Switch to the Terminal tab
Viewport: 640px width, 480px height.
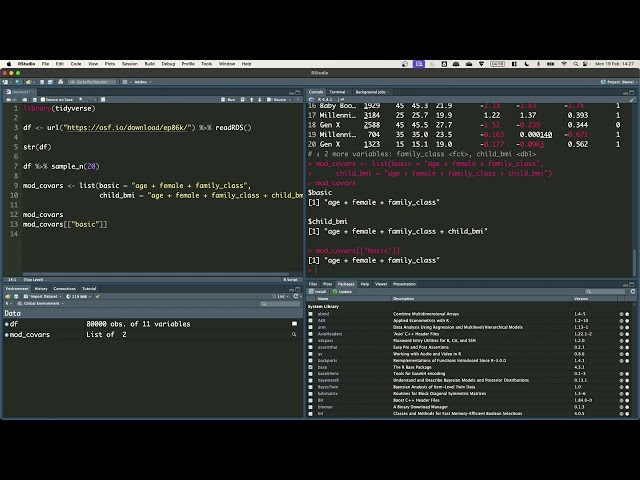point(337,92)
